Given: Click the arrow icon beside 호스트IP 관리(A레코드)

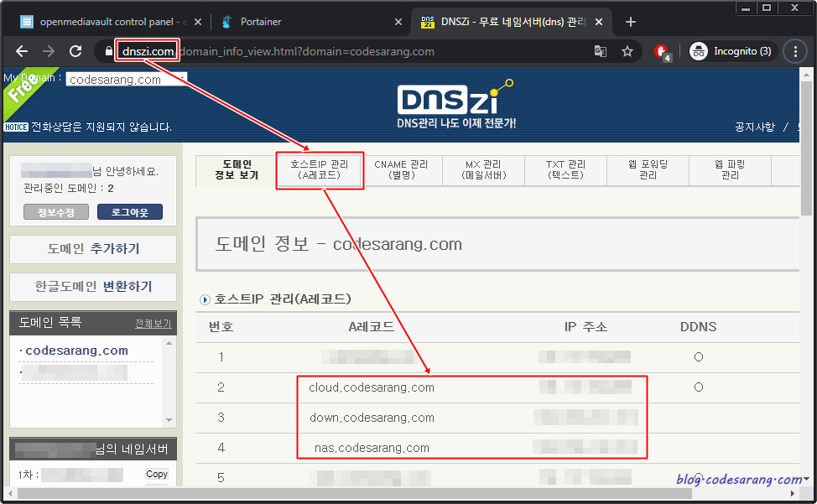Looking at the screenshot, I should pos(205,299).
